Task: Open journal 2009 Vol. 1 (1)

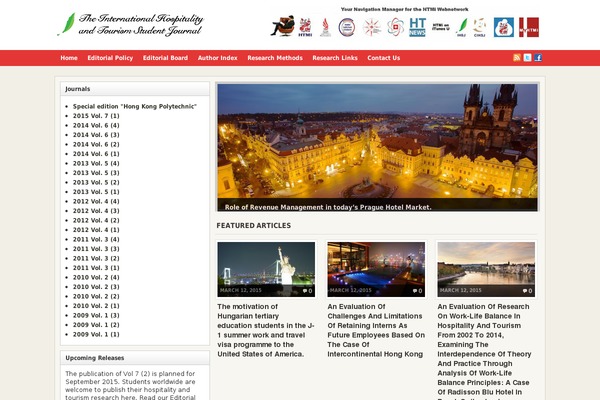Action: (96, 334)
